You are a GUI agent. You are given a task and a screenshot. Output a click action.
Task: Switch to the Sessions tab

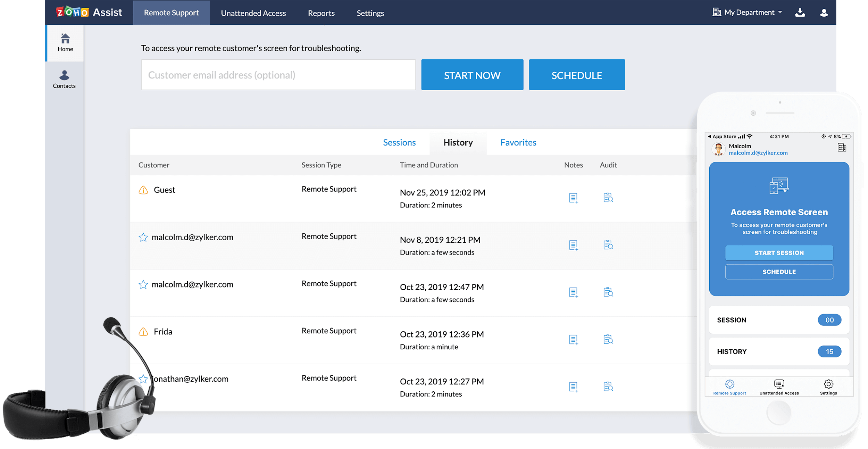399,142
